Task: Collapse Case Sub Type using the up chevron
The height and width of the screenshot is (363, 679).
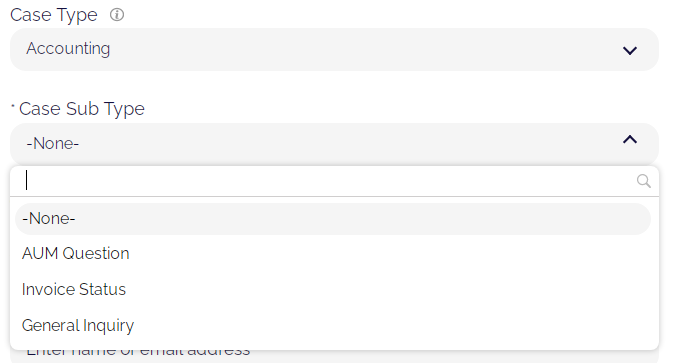Action: [630, 140]
